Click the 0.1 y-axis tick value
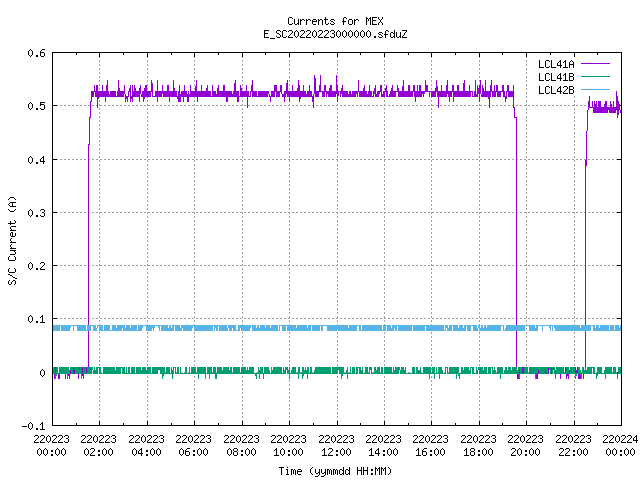This screenshot has height=480, width=640. click(x=36, y=319)
